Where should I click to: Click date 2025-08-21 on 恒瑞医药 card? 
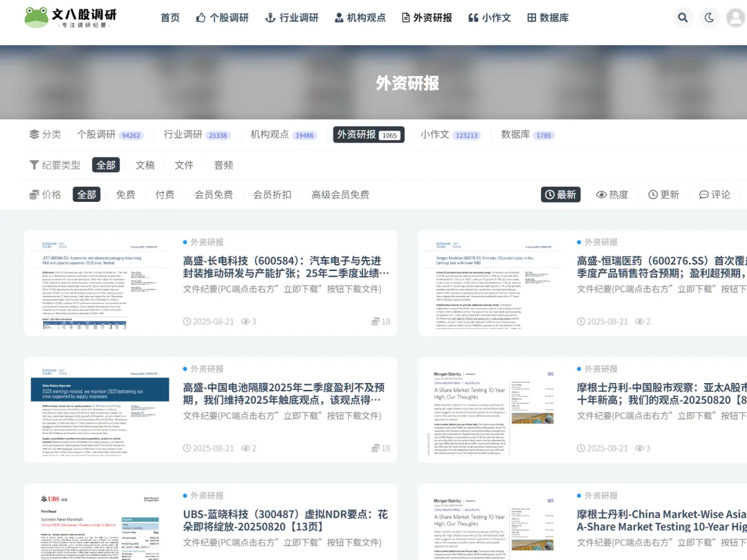click(x=602, y=321)
